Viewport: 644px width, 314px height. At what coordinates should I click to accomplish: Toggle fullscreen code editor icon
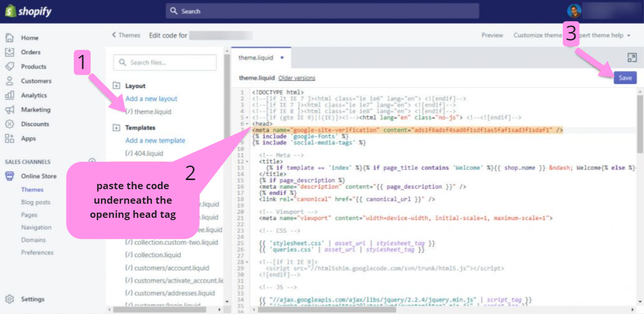tap(632, 58)
